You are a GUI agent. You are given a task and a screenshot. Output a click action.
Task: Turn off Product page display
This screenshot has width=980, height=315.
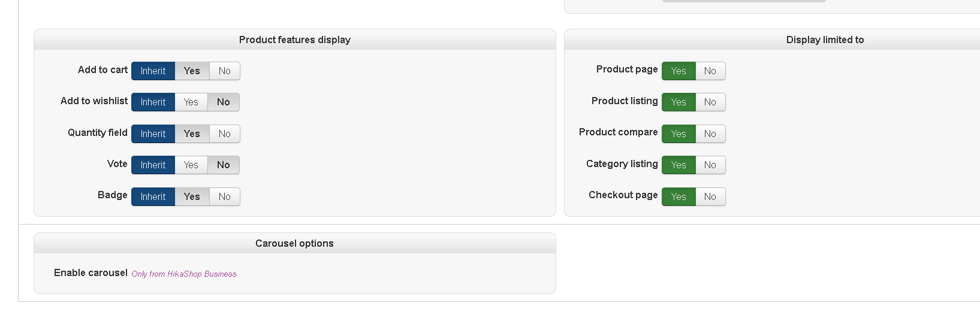(710, 71)
